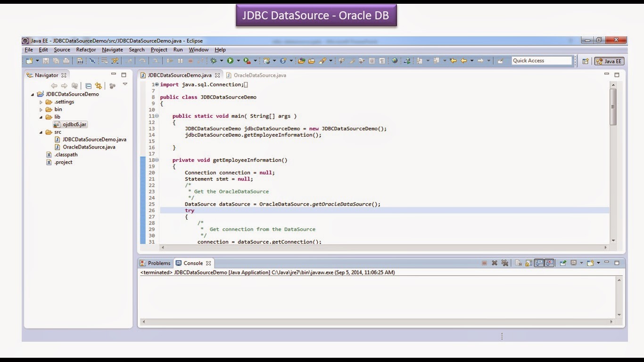Click the Clear Console document icon
This screenshot has width=644, height=362.
pyautogui.click(x=519, y=263)
